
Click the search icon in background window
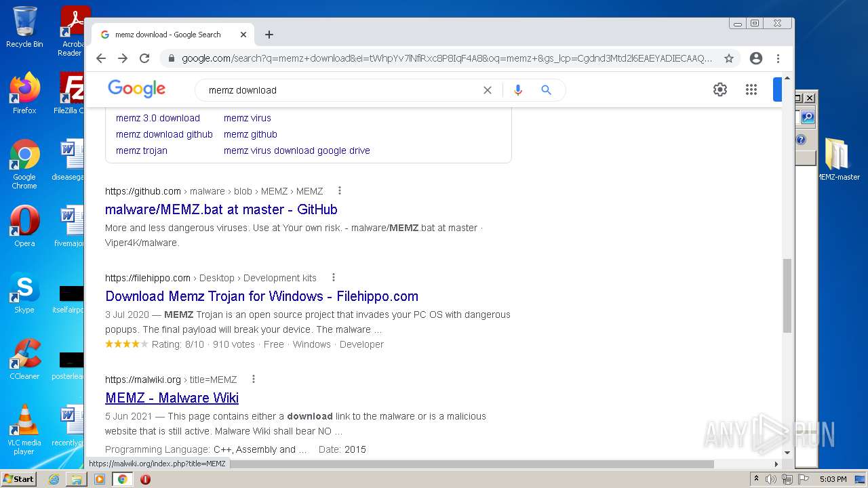coord(807,117)
